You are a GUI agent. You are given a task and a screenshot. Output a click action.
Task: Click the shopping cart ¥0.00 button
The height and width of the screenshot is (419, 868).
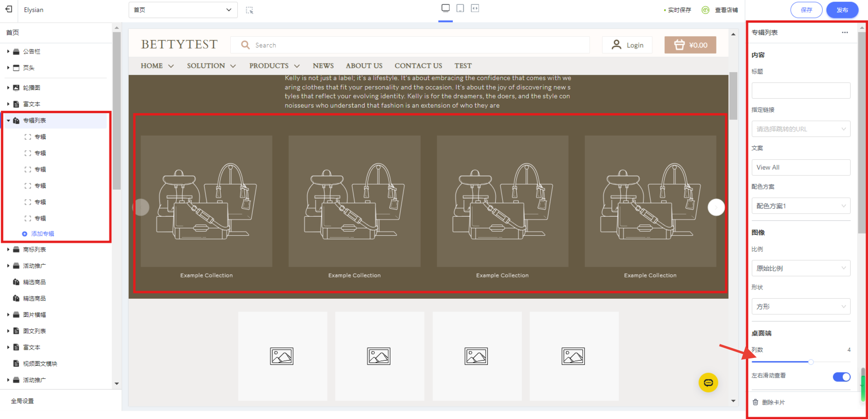pos(690,45)
